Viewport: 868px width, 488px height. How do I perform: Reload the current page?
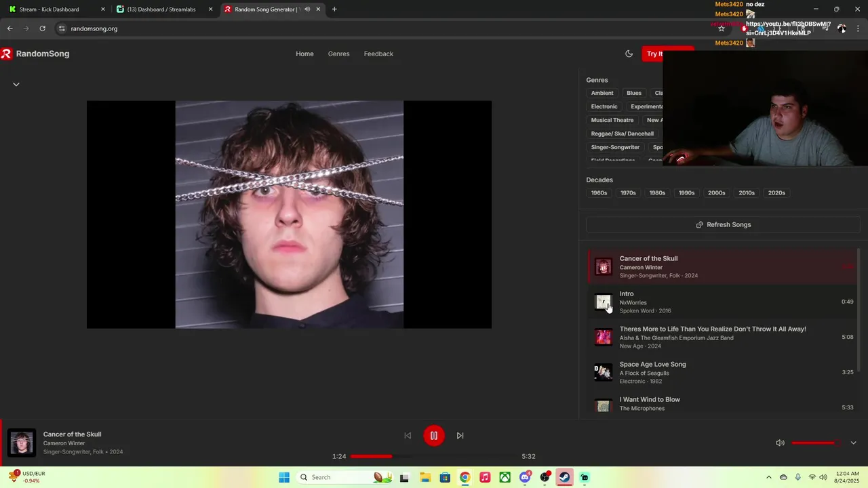42,28
